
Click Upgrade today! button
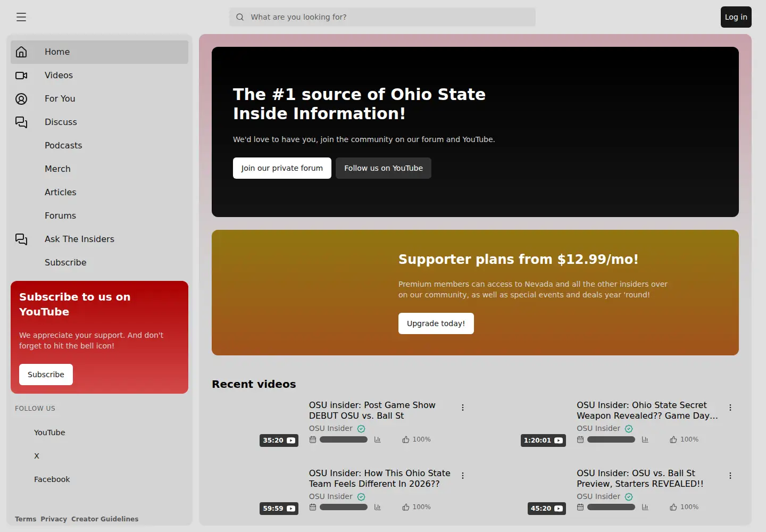(436, 323)
